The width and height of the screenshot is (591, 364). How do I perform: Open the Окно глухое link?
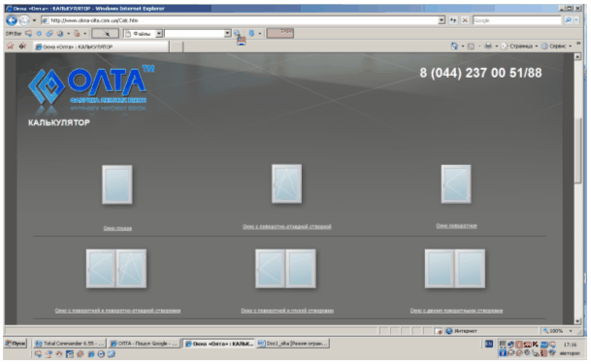(117, 228)
